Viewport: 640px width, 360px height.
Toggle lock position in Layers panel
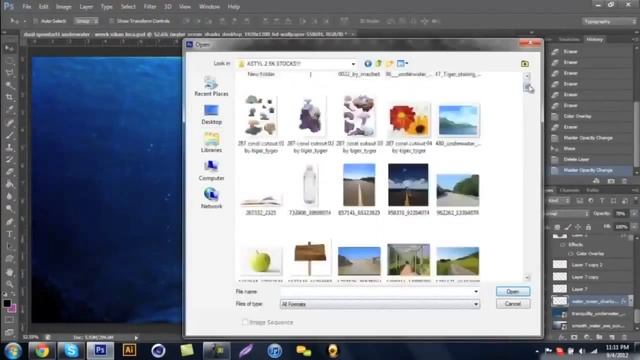(x=578, y=227)
